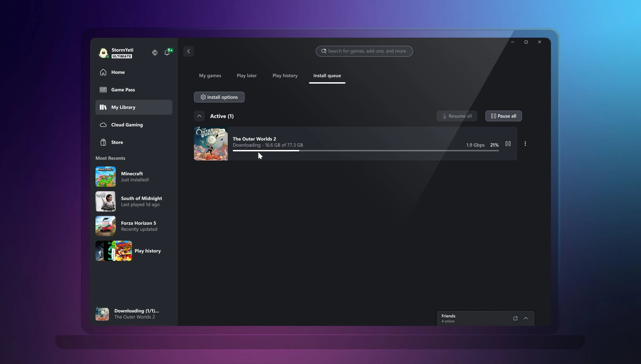Image resolution: width=641 pixels, height=364 pixels.
Task: Open My Library
Action: [x=123, y=107]
